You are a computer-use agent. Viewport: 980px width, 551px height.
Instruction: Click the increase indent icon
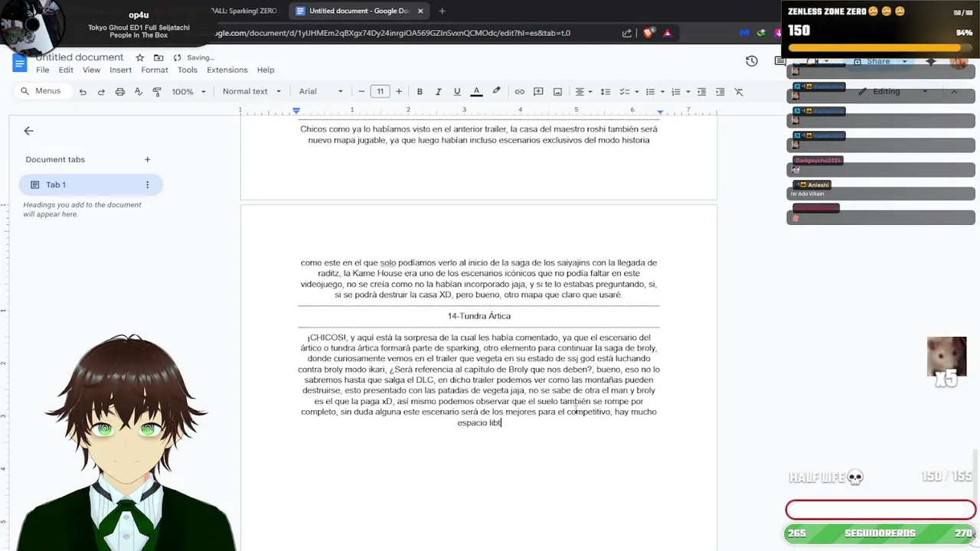pyautogui.click(x=720, y=92)
